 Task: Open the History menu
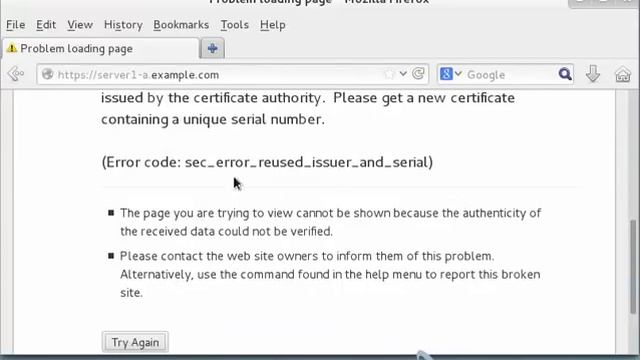123,25
